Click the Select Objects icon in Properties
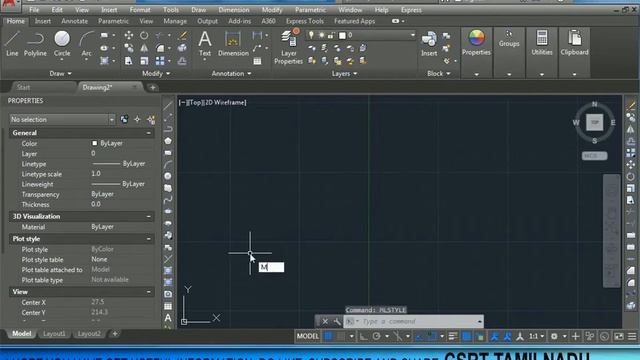 138,120
